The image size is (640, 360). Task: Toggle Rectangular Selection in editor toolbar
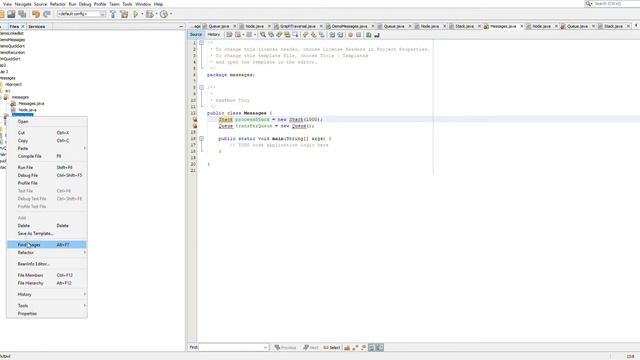[x=295, y=35]
